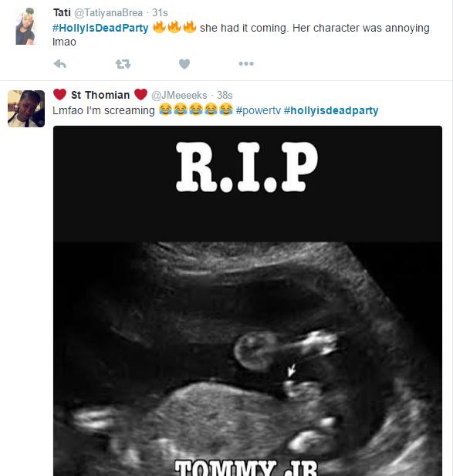453x476 pixels.
Task: Click the #powertv hashtag
Action: (x=259, y=110)
